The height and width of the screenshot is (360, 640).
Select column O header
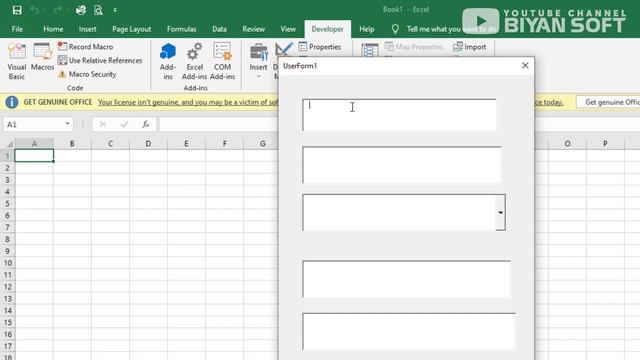click(x=567, y=144)
